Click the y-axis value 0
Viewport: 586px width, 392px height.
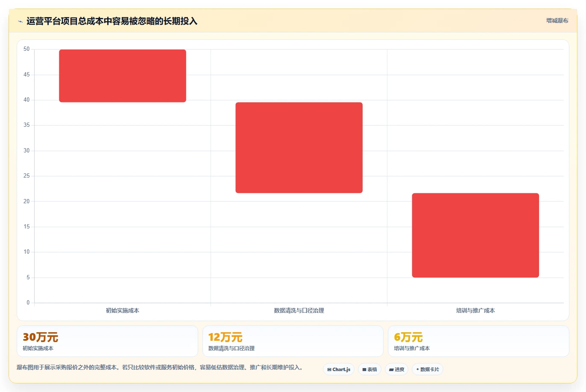coord(28,303)
